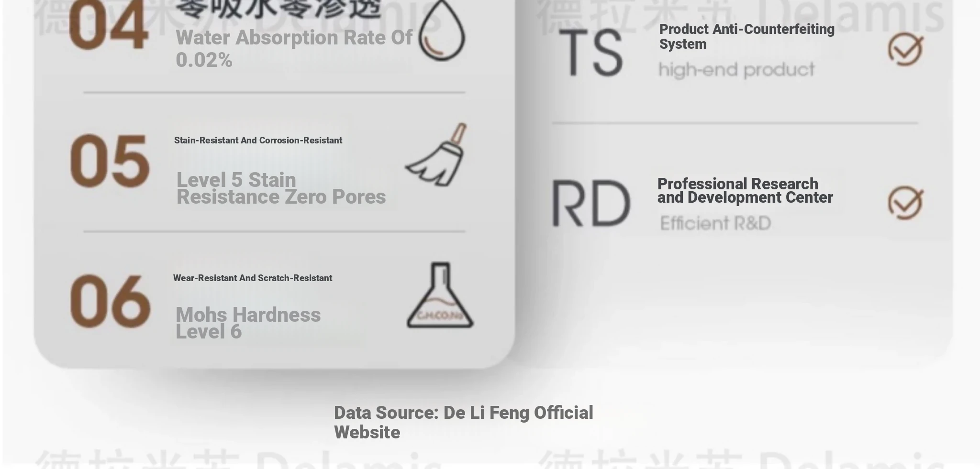Screen dimensions: 980x469
Task: Click the laboratory flask icon
Action: pyautogui.click(x=440, y=295)
